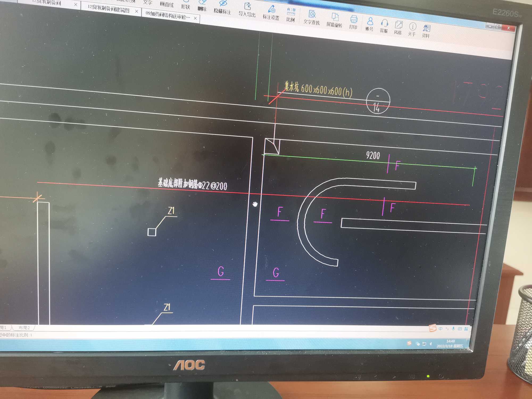Switch to 布局1 layout tab
This screenshot has width=532, height=399.
click(3, 327)
